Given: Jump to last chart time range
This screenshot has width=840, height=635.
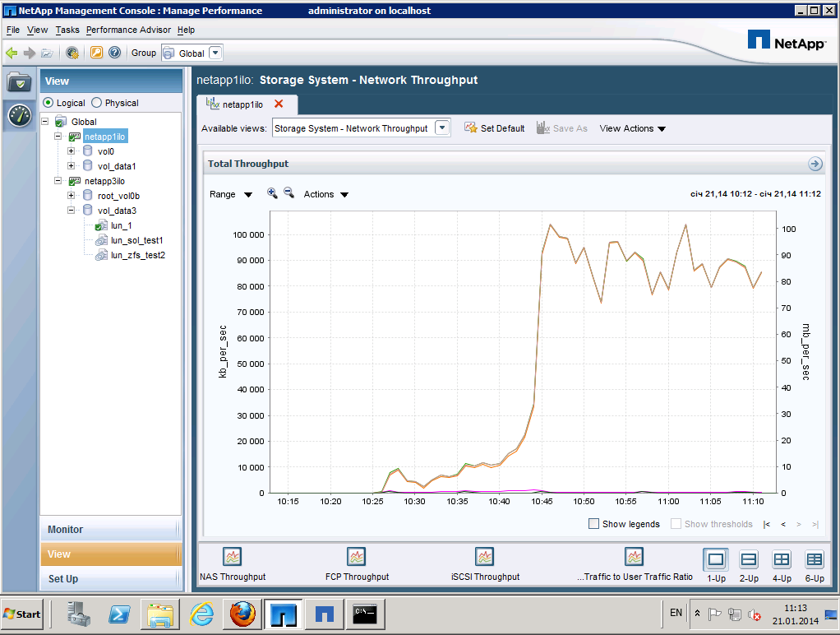Looking at the screenshot, I should pyautogui.click(x=815, y=524).
